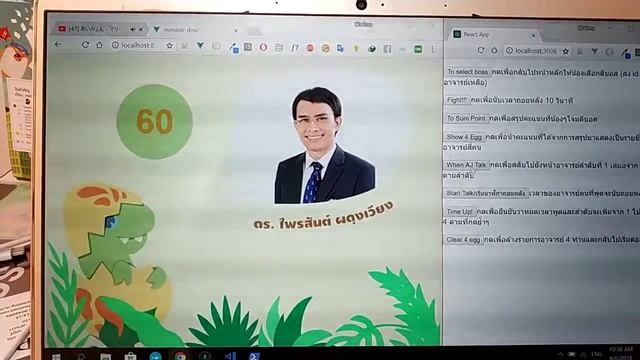Click the "Start Talk" button
This screenshot has height=360, width=640.
click(x=486, y=193)
